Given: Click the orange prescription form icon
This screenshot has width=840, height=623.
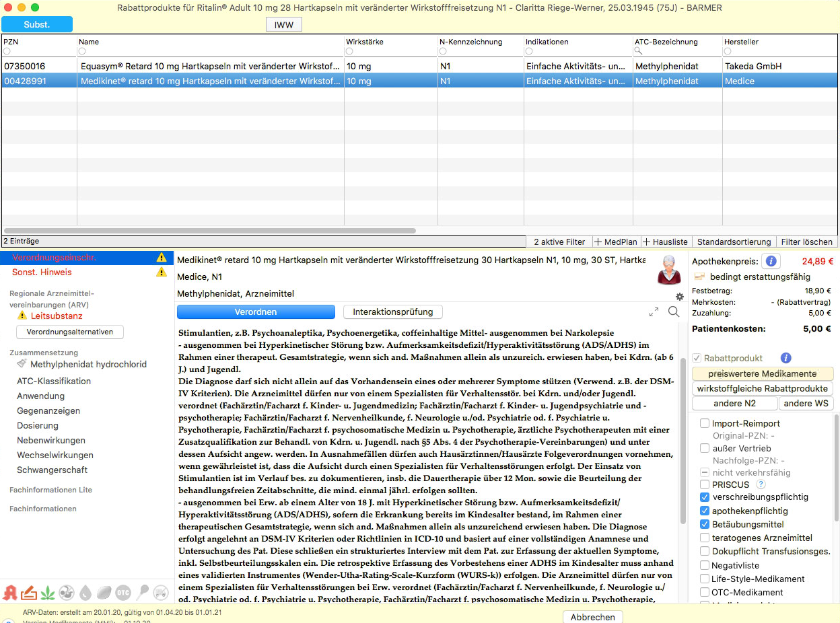Looking at the screenshot, I should click(29, 593).
